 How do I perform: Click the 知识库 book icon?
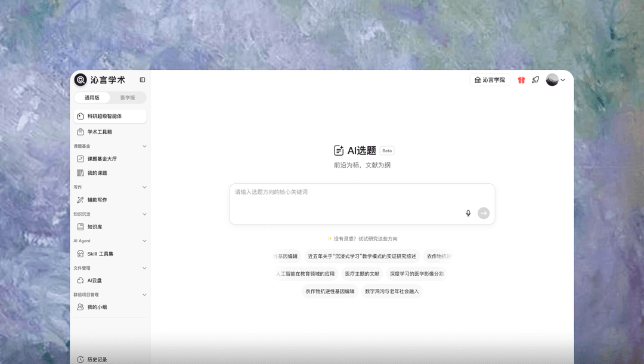point(80,227)
